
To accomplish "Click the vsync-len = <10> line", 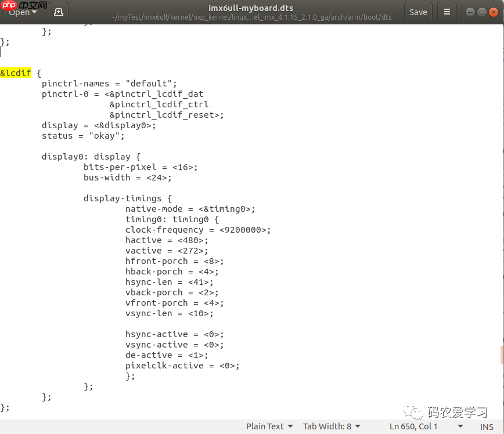I will [170, 313].
